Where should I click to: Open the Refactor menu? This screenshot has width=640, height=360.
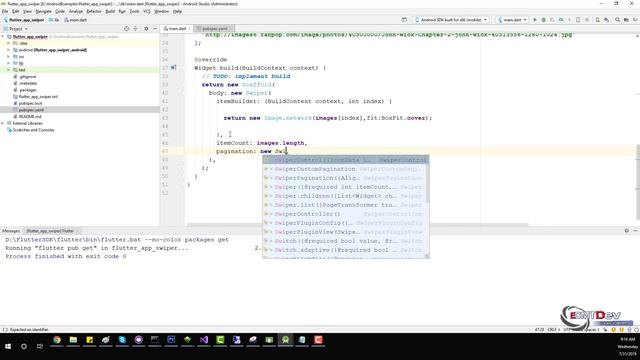[93, 11]
